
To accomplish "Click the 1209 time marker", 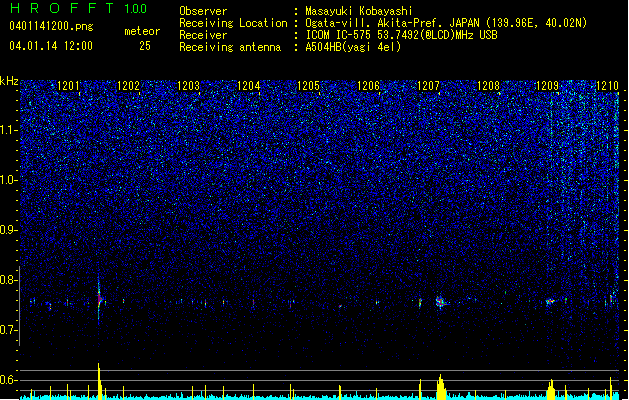I will point(547,86).
